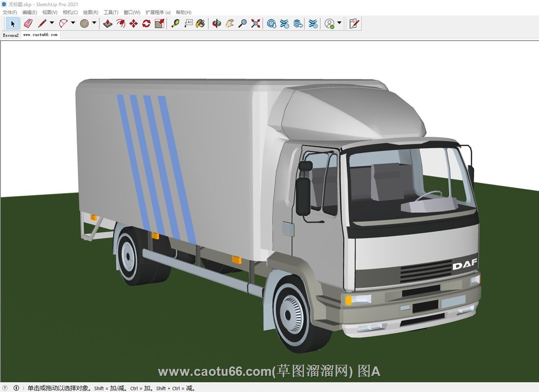Expand the Arc tool dropdown arrow
The image size is (539, 392).
(73, 23)
